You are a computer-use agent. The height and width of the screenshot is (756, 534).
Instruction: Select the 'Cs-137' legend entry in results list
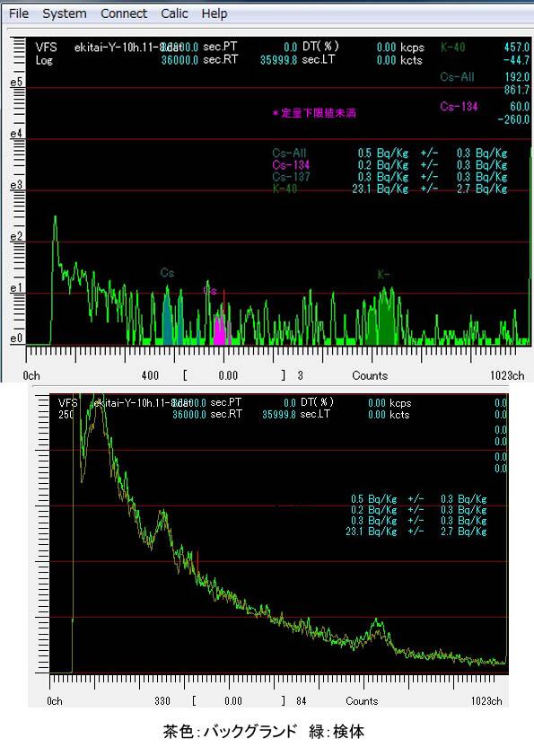[291, 177]
